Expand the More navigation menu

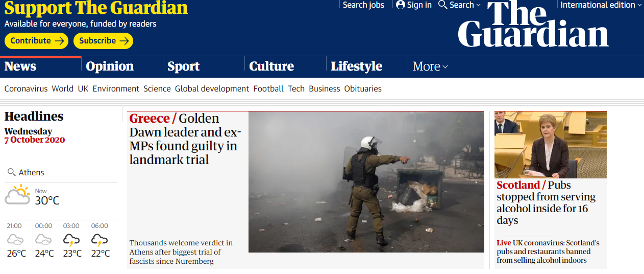pos(430,66)
